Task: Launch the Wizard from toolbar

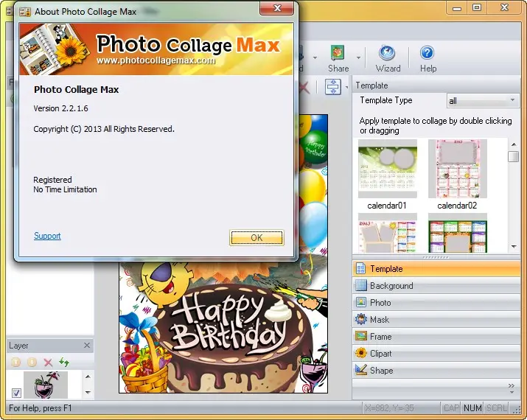Action: coord(388,59)
